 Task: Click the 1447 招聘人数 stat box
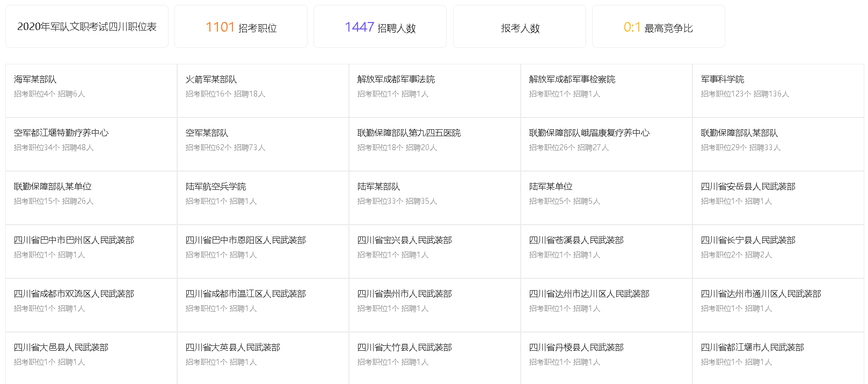tap(380, 27)
